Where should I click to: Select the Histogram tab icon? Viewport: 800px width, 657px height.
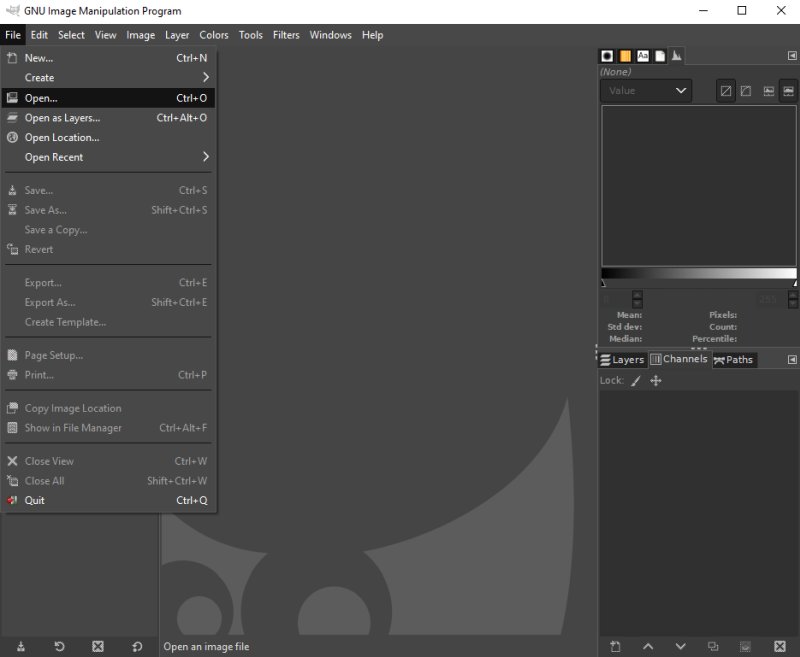tap(677, 56)
